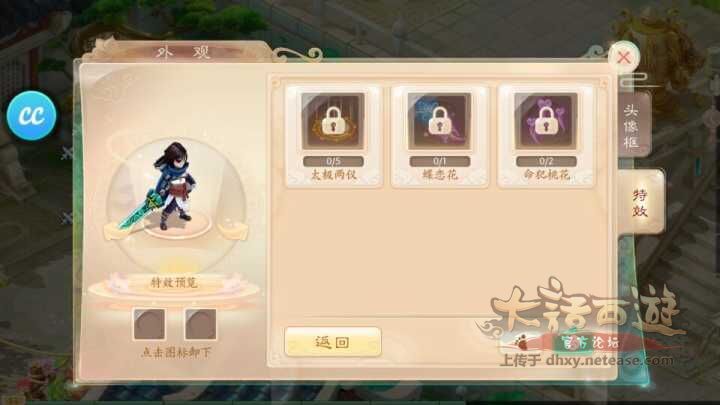The width and height of the screenshot is (720, 405).
Task: Click the 特效预览 label button
Action: 174,282
